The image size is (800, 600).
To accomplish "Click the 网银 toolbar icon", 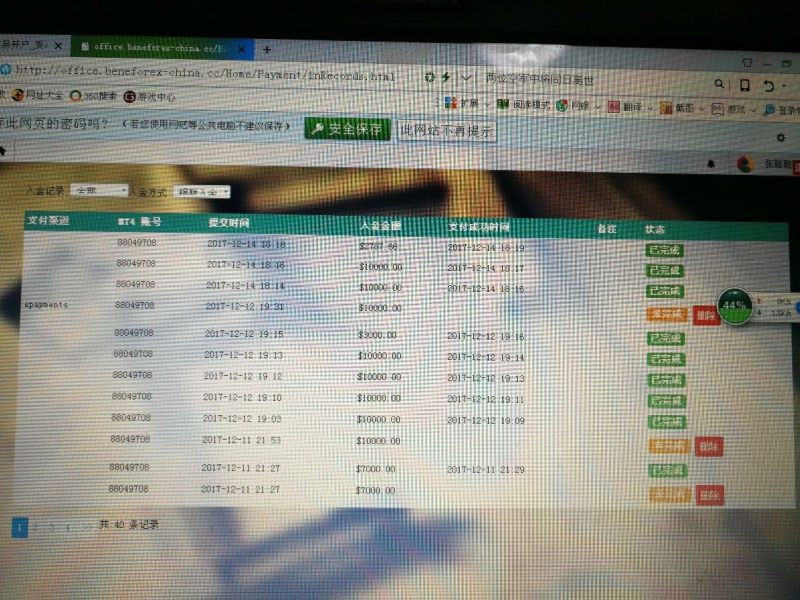I will click(562, 106).
